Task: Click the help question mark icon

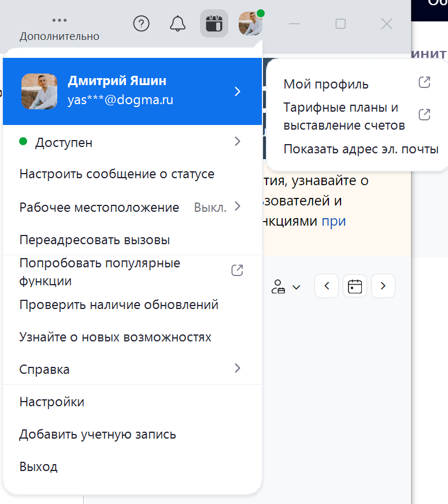Action: tap(142, 24)
